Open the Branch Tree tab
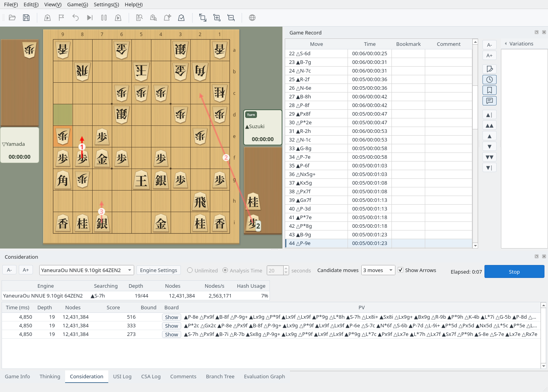The width and height of the screenshot is (548, 392). pos(220,377)
